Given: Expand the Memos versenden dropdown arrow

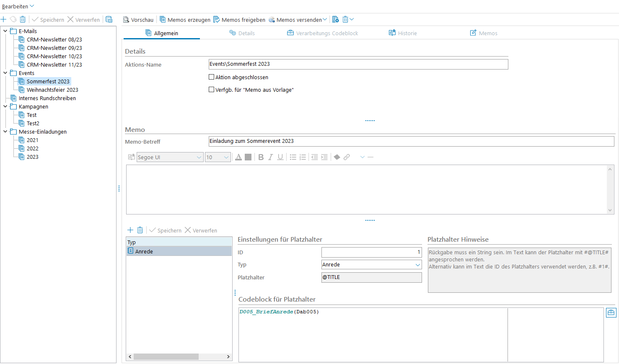Looking at the screenshot, I should pyautogui.click(x=325, y=20).
